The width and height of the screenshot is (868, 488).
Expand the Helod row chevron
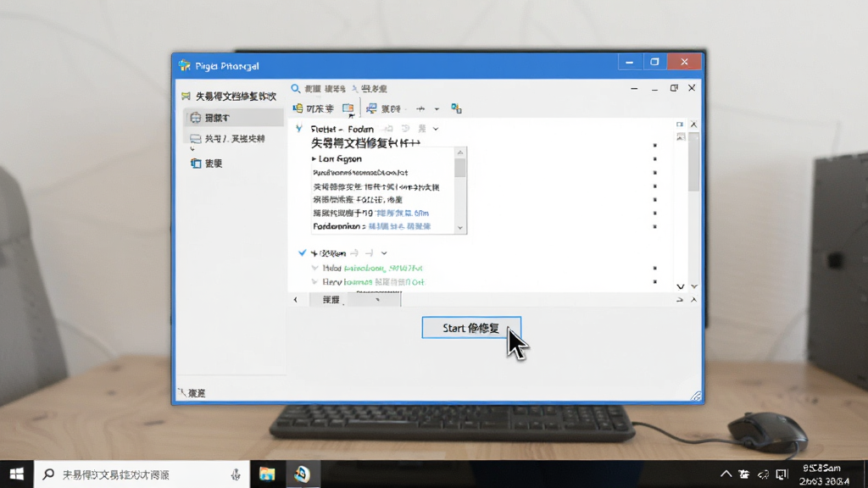pos(315,268)
